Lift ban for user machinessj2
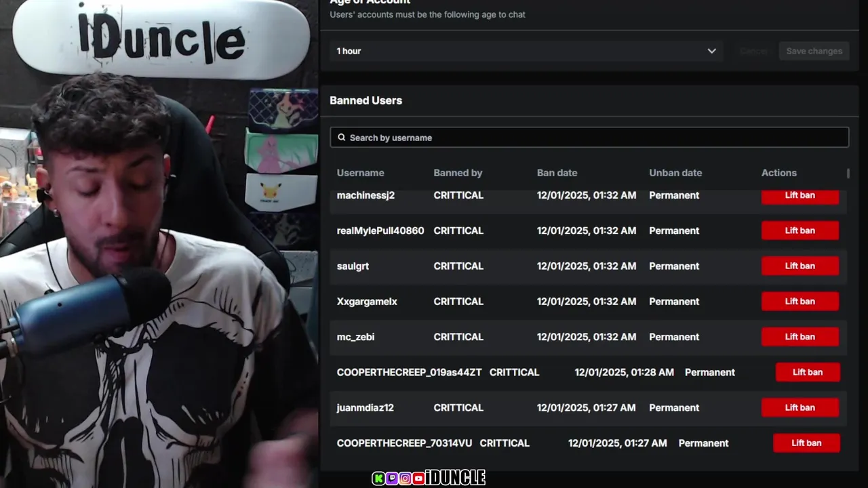868x488 pixels. coord(800,196)
